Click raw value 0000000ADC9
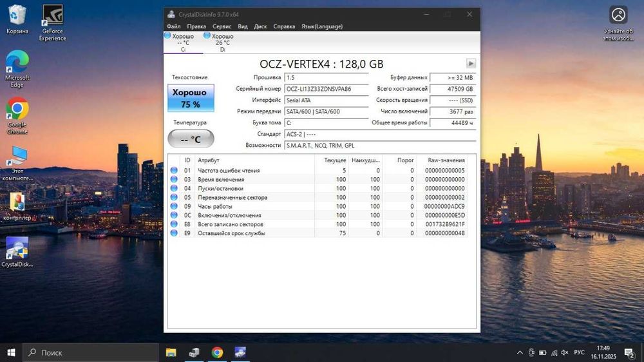 (x=444, y=206)
